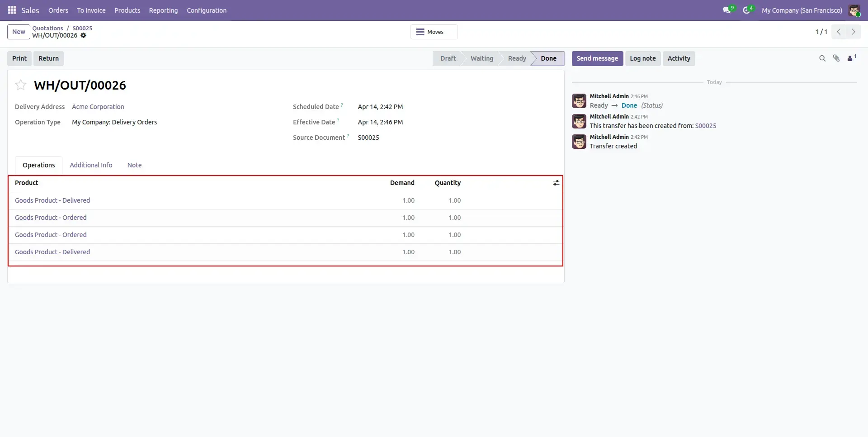Screen dimensions: 868x437
Task: Switch to the Note tab
Action: [134, 165]
